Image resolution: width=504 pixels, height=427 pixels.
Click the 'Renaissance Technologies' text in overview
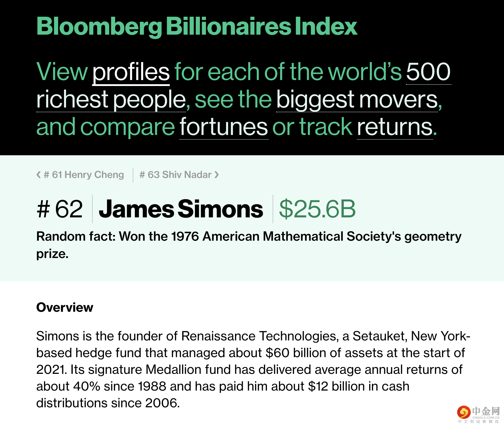coord(259,336)
